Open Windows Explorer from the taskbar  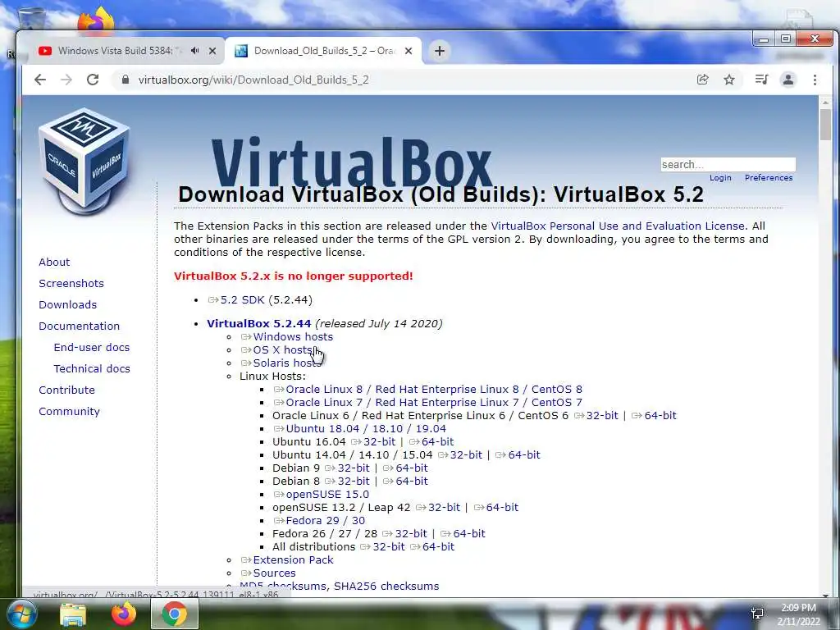point(73,614)
